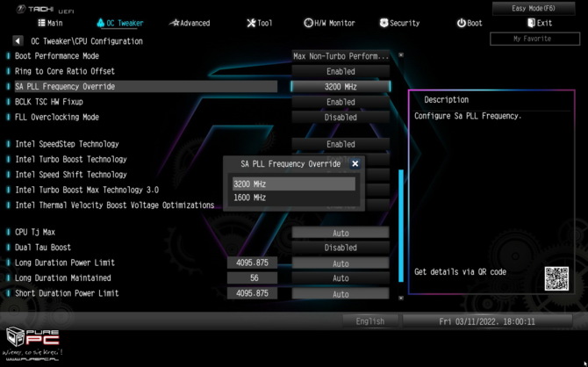This screenshot has height=367, width=588.
Task: Go to H/W Monitor tab
Action: tap(329, 23)
